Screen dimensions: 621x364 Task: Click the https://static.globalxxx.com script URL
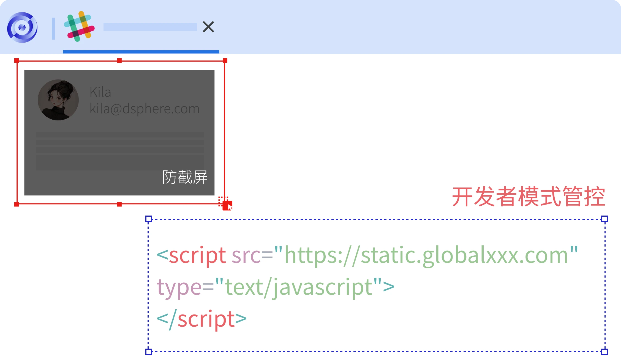(426, 255)
